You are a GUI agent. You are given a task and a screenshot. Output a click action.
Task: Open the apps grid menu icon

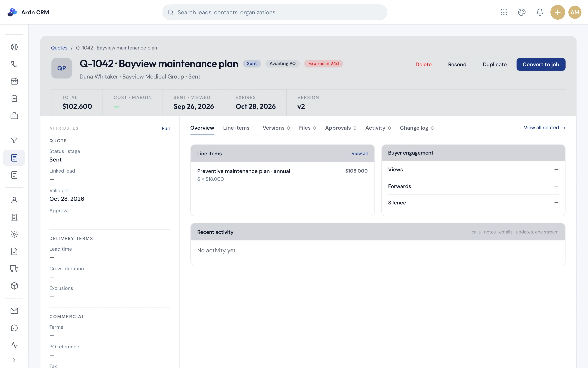(x=504, y=12)
